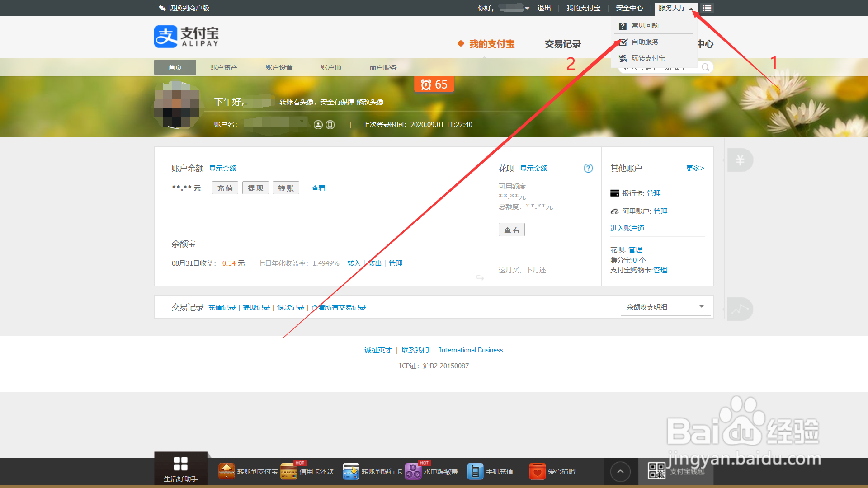
Task: Click the alarm reminder badge showing 65
Action: (434, 84)
